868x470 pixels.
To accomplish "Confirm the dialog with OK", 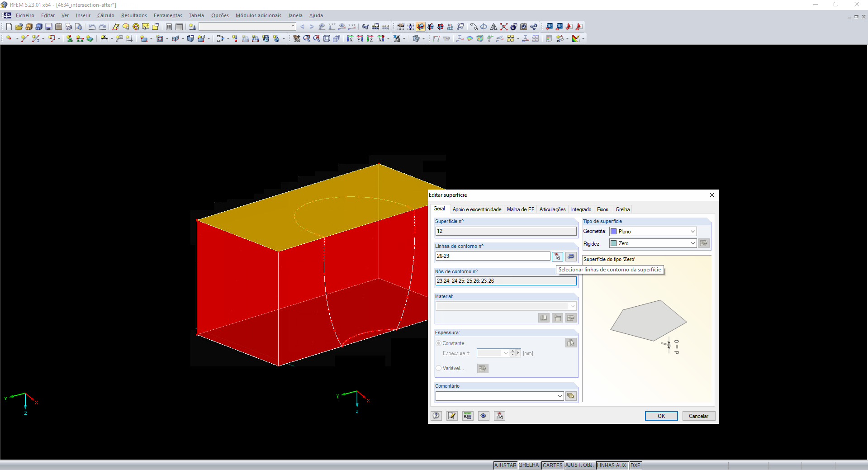I will [x=661, y=416].
